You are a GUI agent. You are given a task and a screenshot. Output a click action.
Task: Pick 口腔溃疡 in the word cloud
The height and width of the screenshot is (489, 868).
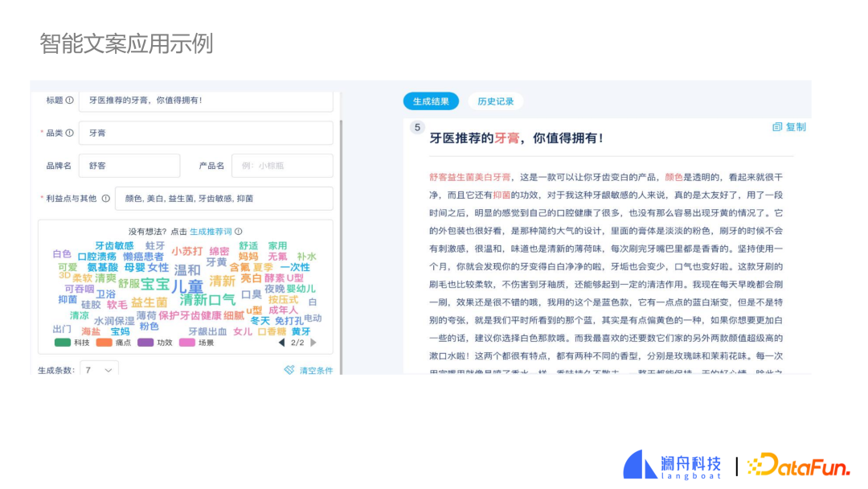97,257
